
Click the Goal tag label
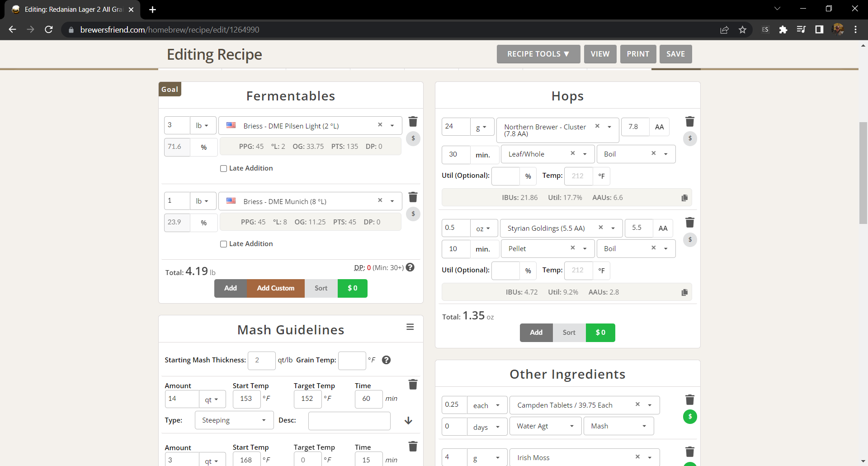(x=170, y=89)
